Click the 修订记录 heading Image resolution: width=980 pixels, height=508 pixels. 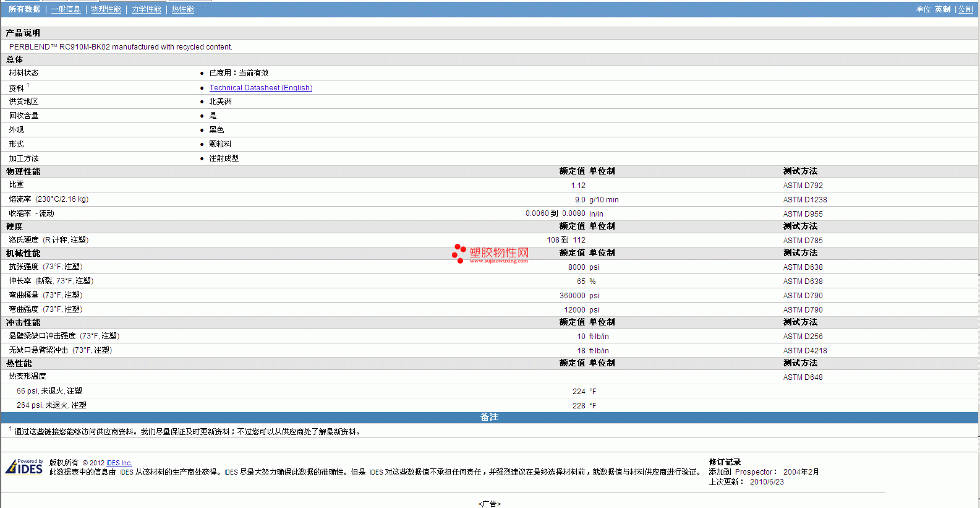pos(725,462)
